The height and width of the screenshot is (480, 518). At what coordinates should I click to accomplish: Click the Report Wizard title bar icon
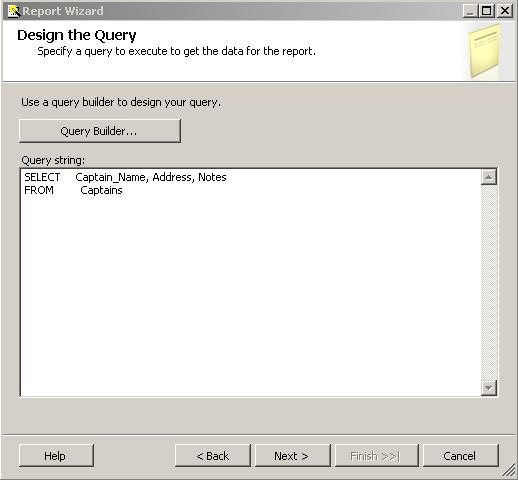13,11
